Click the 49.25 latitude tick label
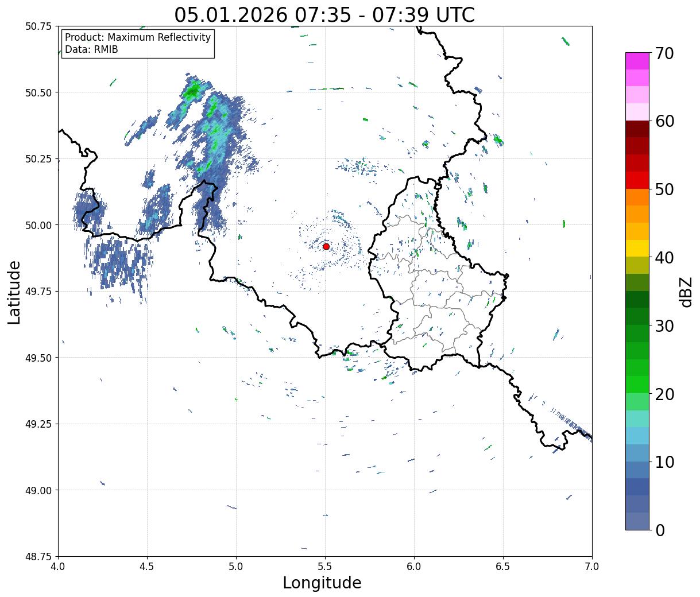 38,424
